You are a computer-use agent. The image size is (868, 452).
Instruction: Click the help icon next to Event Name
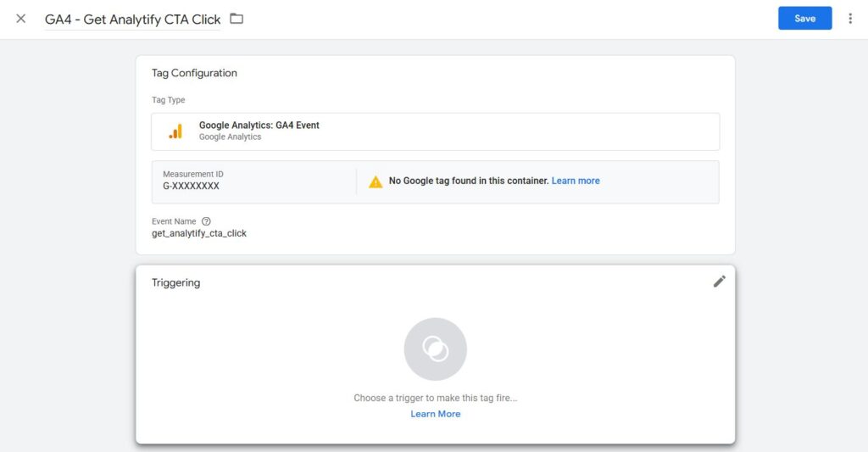tap(206, 221)
